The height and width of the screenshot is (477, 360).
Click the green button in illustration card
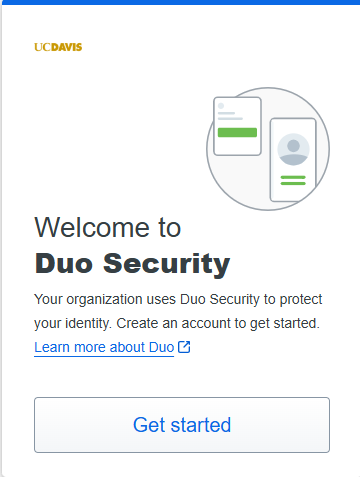pos(237,132)
